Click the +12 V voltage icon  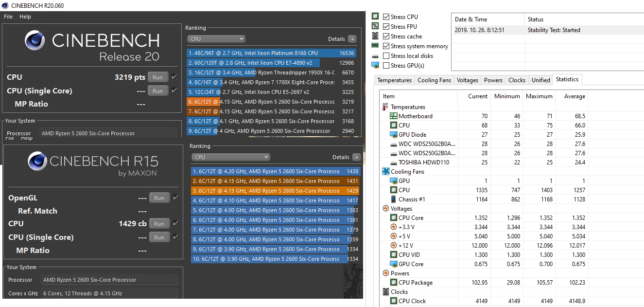(394, 245)
